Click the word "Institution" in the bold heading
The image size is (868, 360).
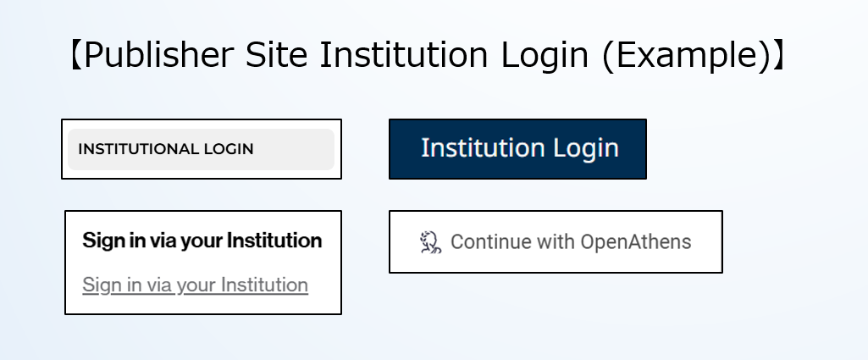click(275, 241)
